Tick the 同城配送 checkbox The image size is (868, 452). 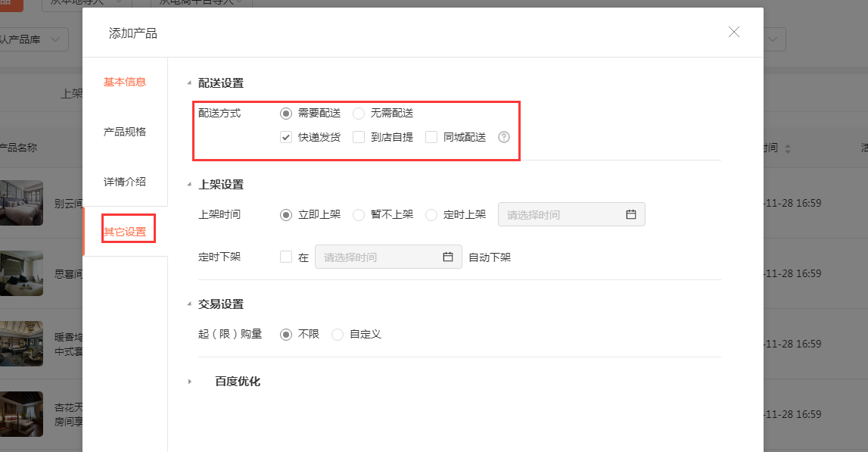[x=431, y=137]
